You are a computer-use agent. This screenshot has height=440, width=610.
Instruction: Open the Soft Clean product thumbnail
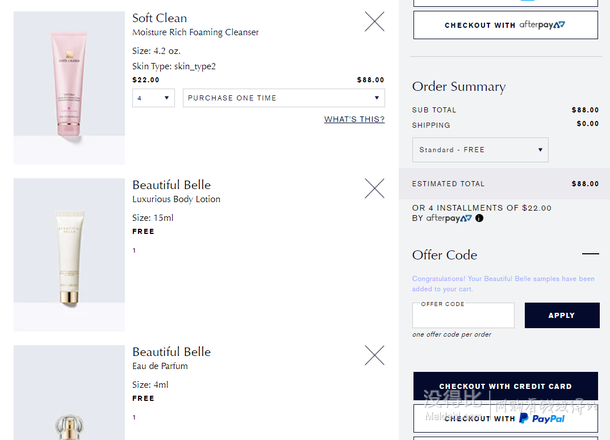(x=69, y=88)
